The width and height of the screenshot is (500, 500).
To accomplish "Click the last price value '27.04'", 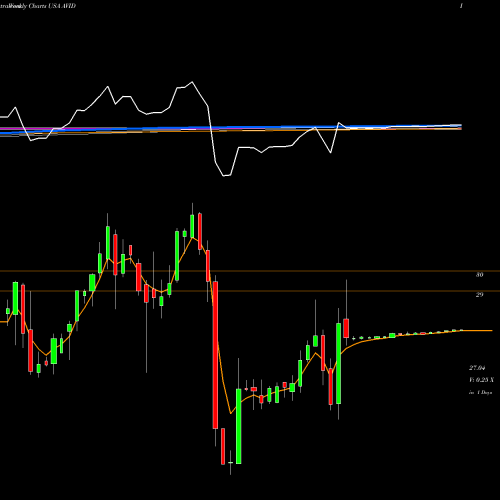I will pyautogui.click(x=477, y=368).
